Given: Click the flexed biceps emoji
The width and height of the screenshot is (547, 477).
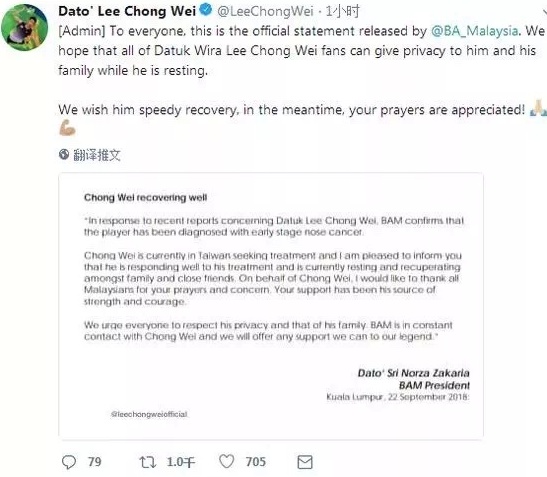Looking at the screenshot, I should 67,128.
